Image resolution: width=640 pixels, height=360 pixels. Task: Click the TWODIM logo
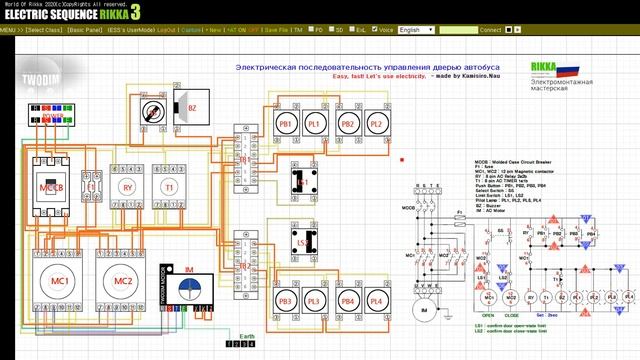[x=41, y=79]
